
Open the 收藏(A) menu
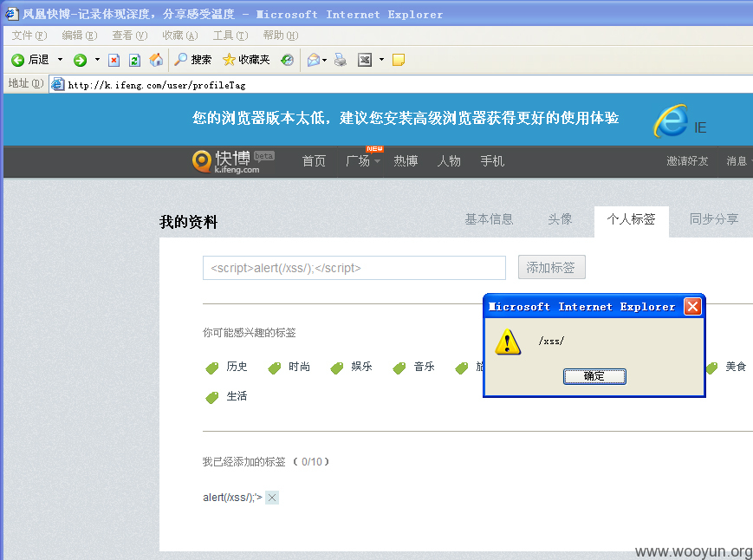[x=180, y=35]
